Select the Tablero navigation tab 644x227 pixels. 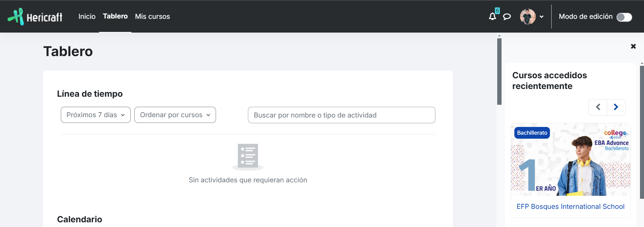coord(115,16)
